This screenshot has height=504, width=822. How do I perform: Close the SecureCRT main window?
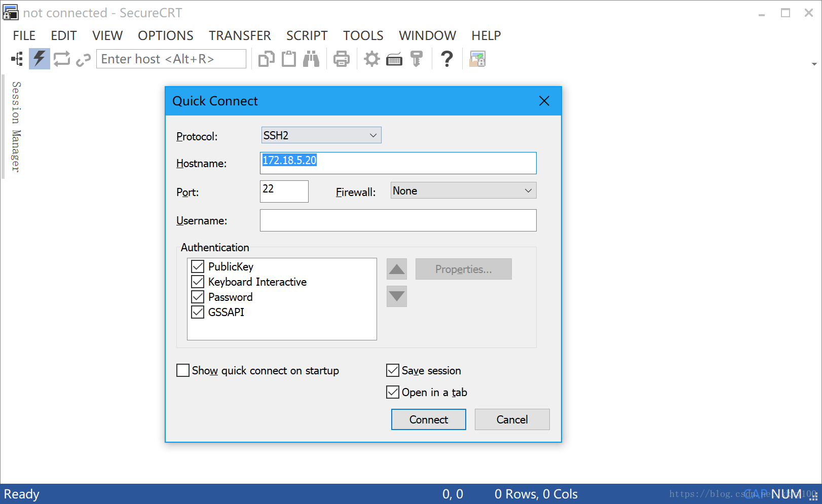coord(809,13)
